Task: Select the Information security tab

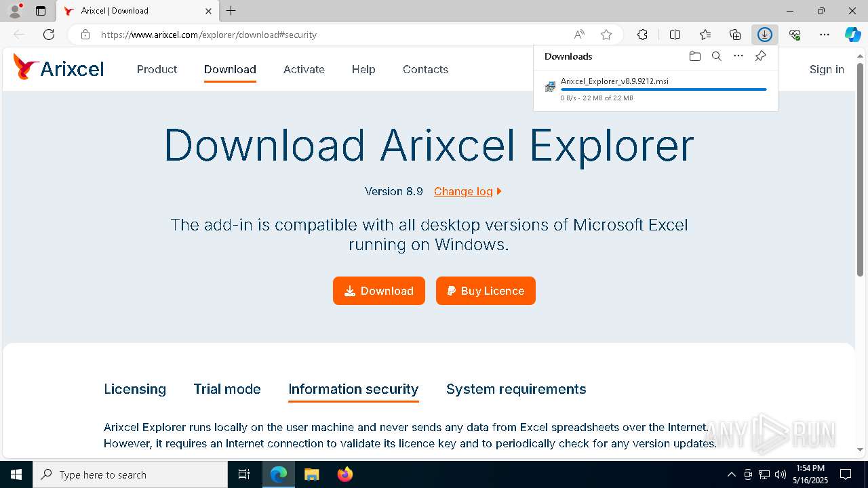Action: [x=353, y=389]
